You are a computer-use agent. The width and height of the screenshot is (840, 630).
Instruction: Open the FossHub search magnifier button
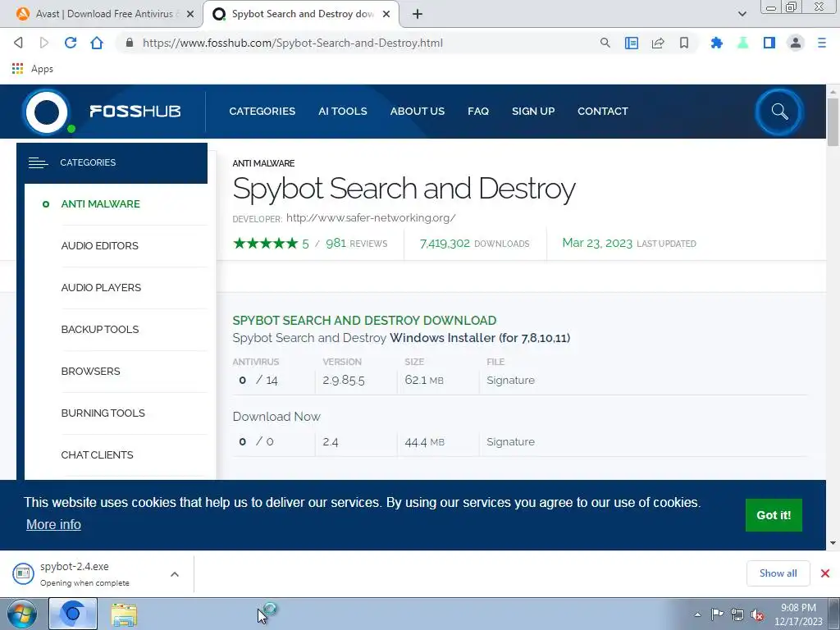click(779, 112)
